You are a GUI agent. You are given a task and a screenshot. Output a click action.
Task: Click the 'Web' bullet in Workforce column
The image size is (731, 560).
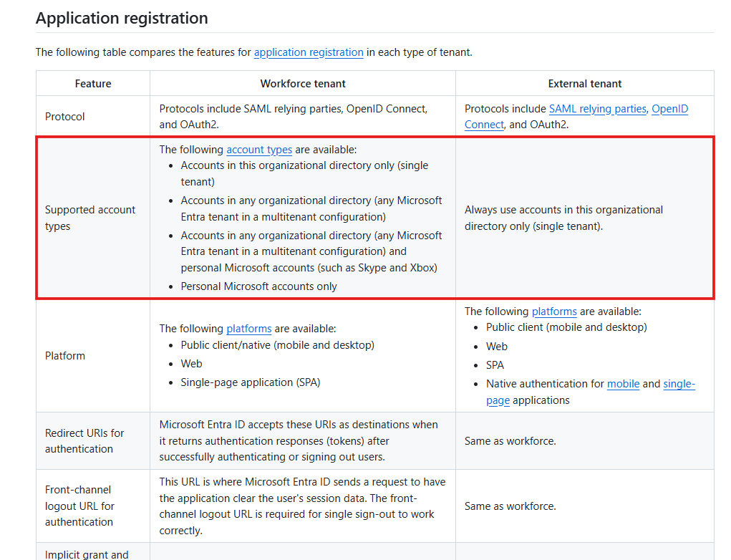click(x=191, y=364)
